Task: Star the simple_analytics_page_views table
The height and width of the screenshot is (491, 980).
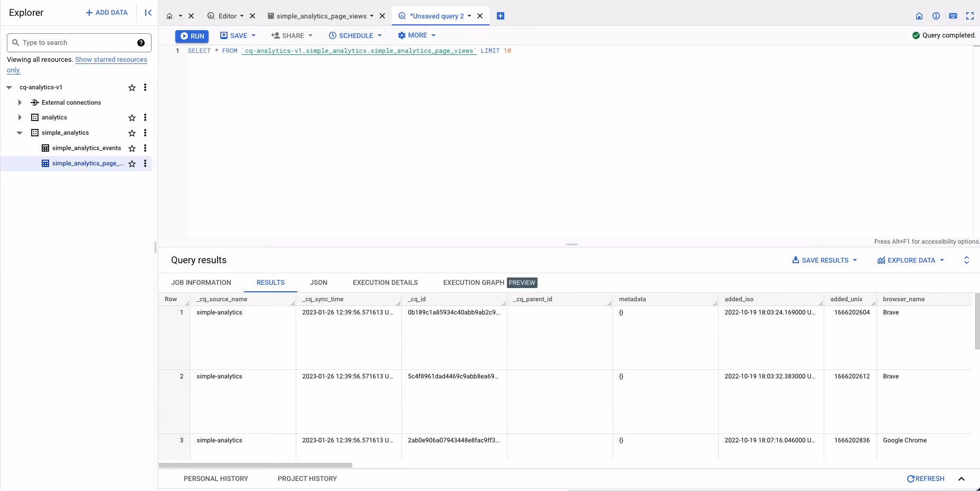Action: click(x=132, y=164)
